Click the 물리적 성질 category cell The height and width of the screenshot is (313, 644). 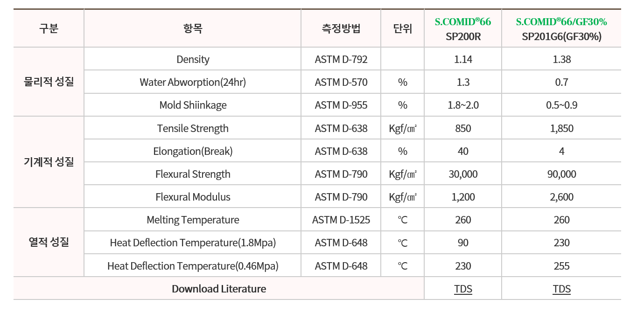click(x=49, y=82)
